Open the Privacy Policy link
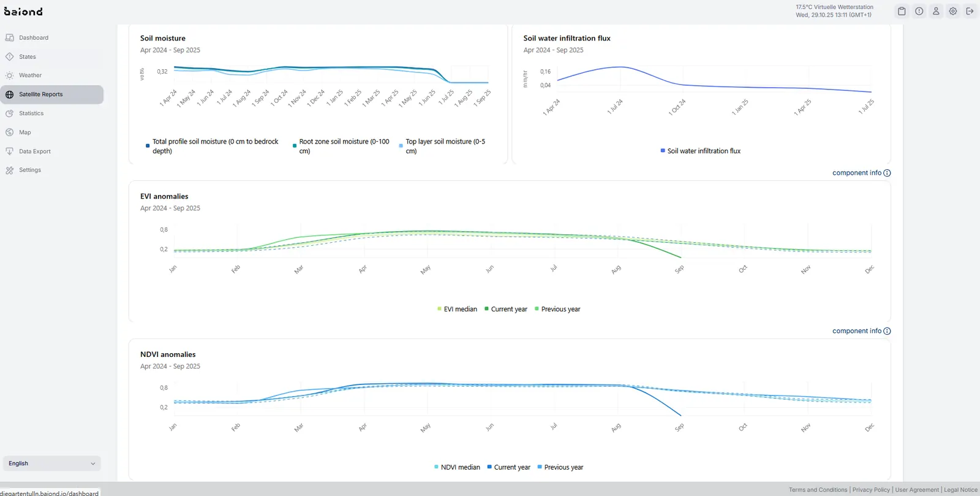The height and width of the screenshot is (496, 980). point(871,490)
